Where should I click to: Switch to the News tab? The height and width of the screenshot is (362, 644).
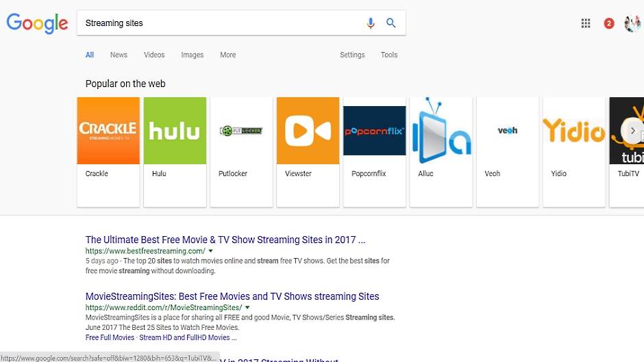119,55
